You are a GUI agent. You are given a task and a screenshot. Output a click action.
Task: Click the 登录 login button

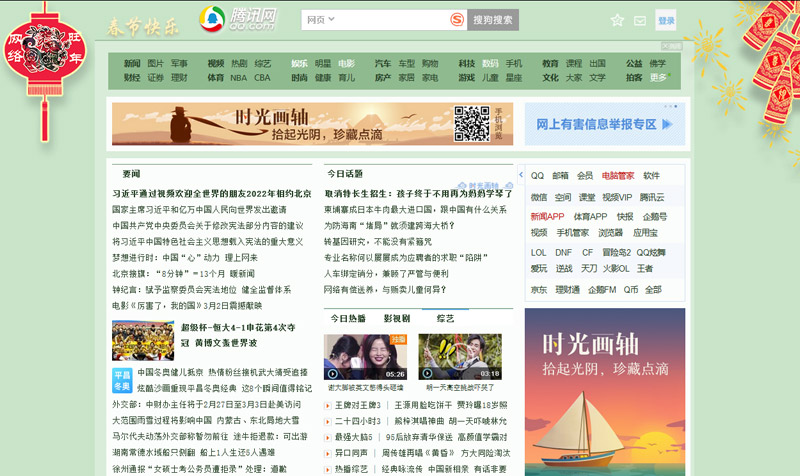[666, 20]
